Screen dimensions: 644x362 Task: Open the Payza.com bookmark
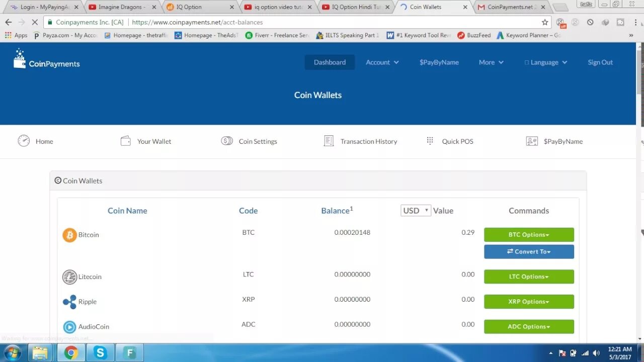[65, 35]
